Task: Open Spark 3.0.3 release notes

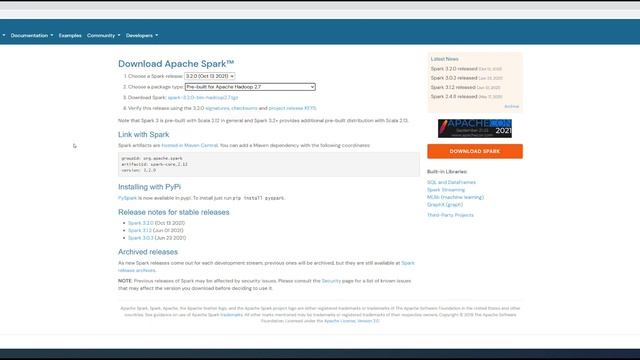Action: 140,238
